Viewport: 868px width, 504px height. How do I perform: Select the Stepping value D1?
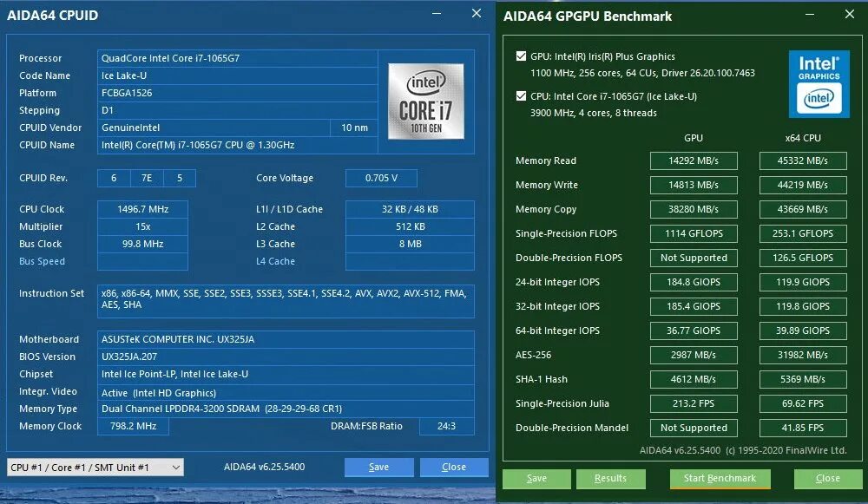pyautogui.click(x=238, y=110)
